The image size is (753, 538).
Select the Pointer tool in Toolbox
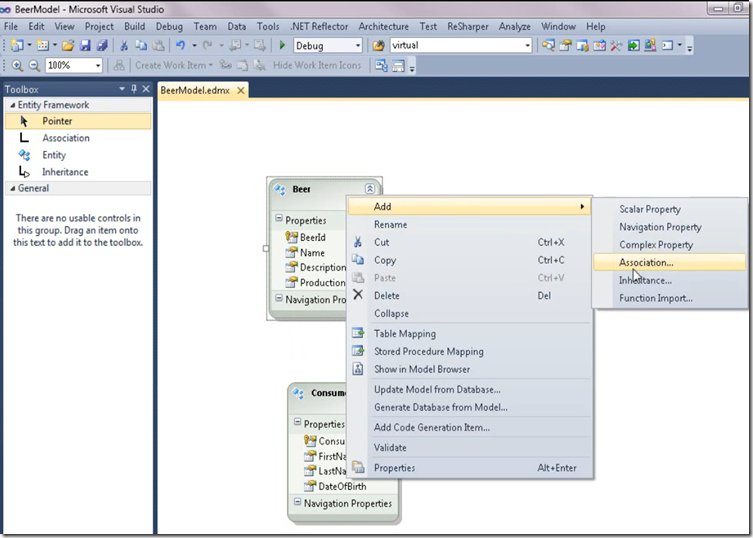tap(78, 121)
